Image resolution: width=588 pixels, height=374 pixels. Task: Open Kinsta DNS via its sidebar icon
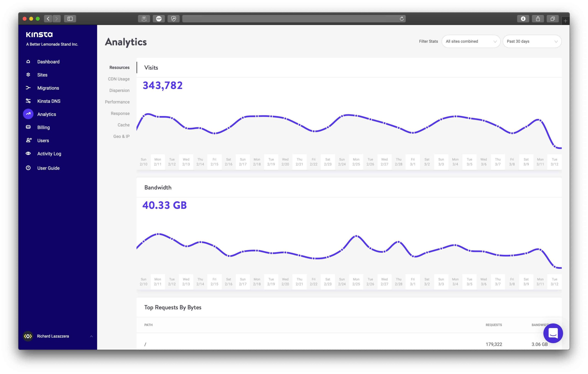pos(28,101)
